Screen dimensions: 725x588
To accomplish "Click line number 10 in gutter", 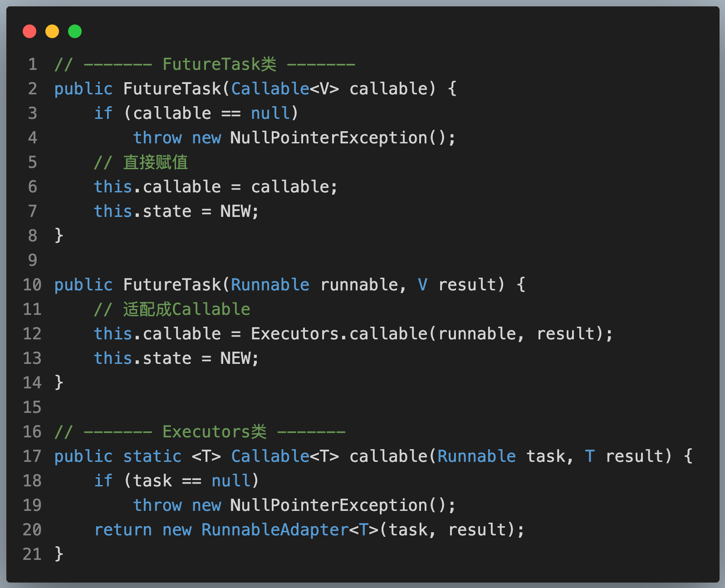I will (32, 285).
